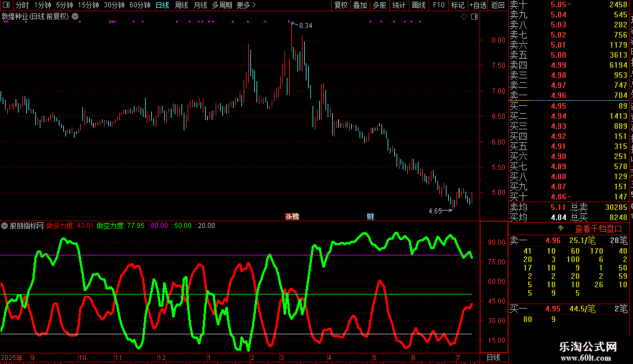Activate the 画线 drawing tools

(418, 5)
